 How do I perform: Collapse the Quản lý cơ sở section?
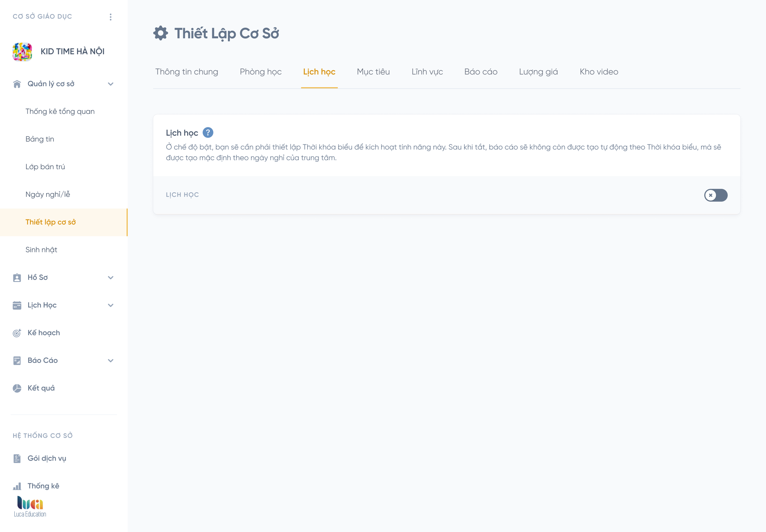[x=111, y=84]
